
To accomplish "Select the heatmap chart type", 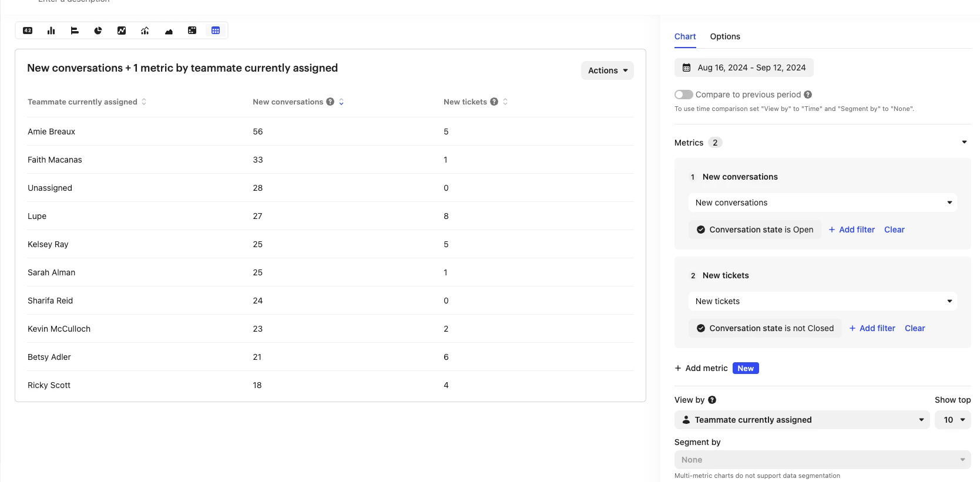I will coord(192,31).
